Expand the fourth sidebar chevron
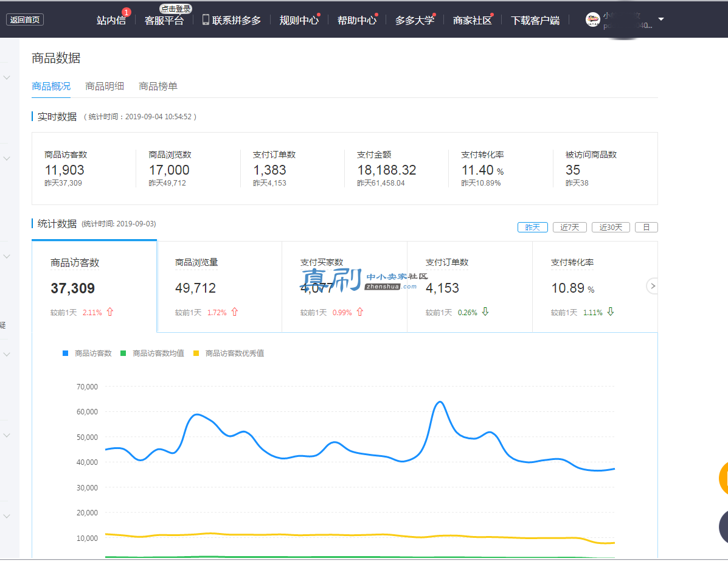This screenshot has height=561, width=728. pos(7,354)
